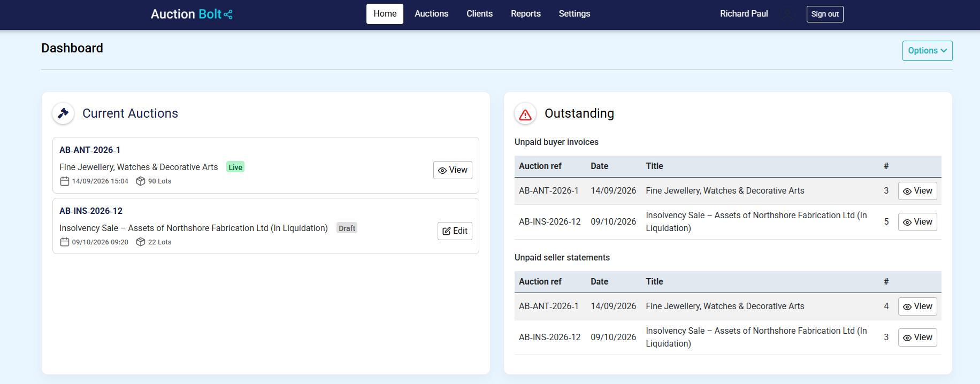The width and height of the screenshot is (980, 384).
Task: Click count 4 in seller statements table
Action: pyautogui.click(x=886, y=306)
